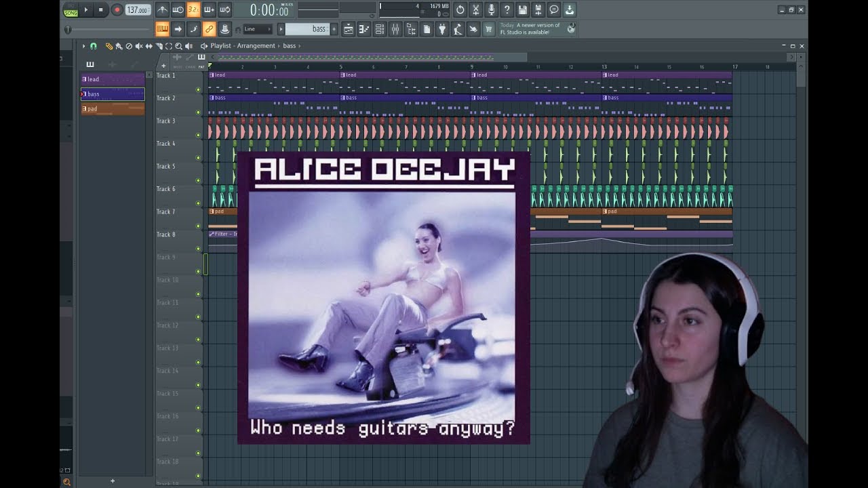Select the Delete tool in playlist
868x488 pixels.
click(129, 46)
